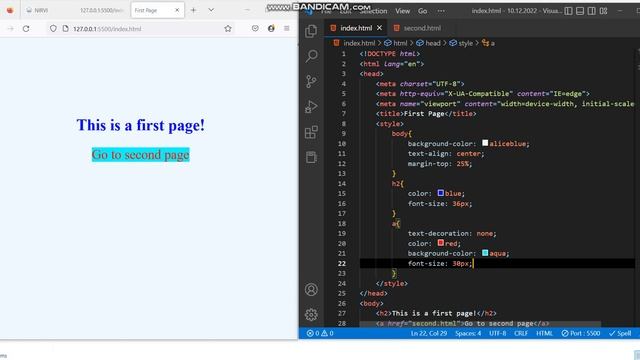Toggle the primary side bar layout icon
640x360 pixels.
(568, 11)
